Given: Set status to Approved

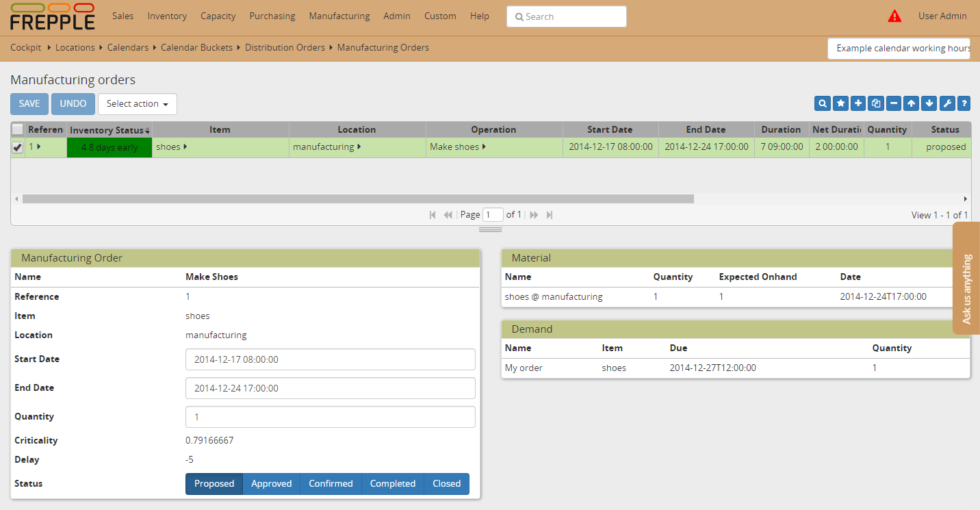Looking at the screenshot, I should [271, 483].
